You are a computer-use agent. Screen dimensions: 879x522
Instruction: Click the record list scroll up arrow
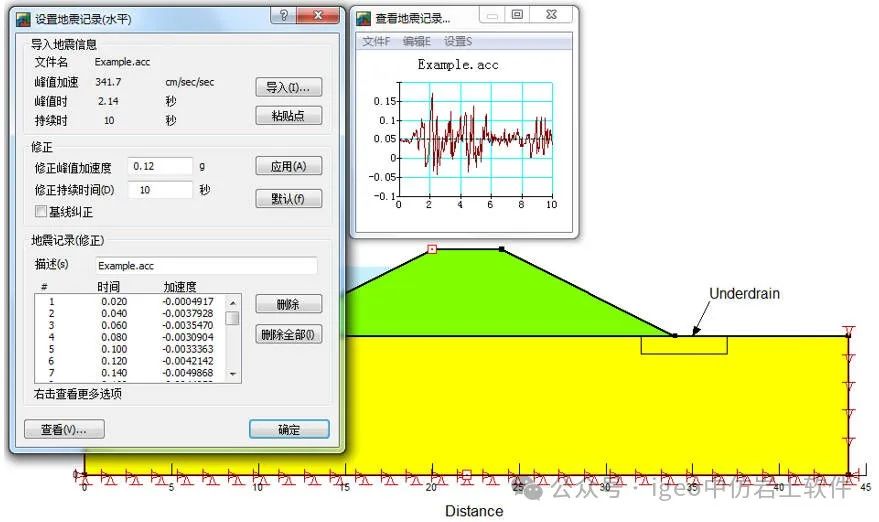click(233, 302)
